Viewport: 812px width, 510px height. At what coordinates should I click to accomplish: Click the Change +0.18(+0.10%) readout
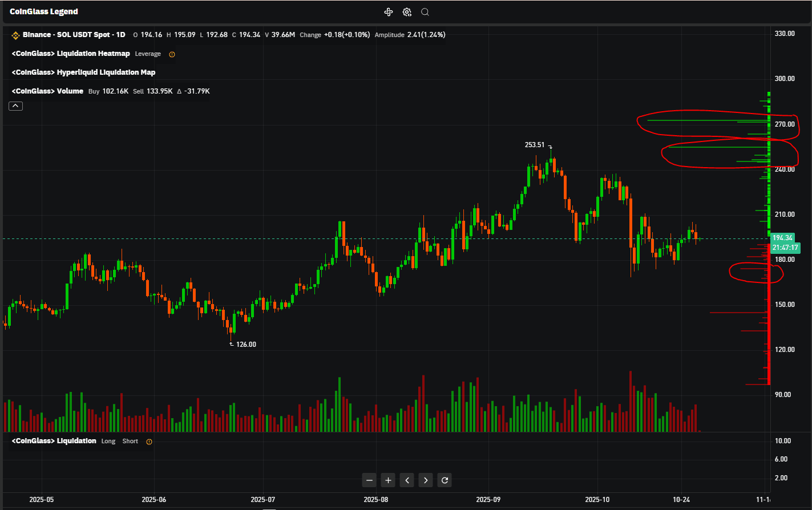(334, 35)
